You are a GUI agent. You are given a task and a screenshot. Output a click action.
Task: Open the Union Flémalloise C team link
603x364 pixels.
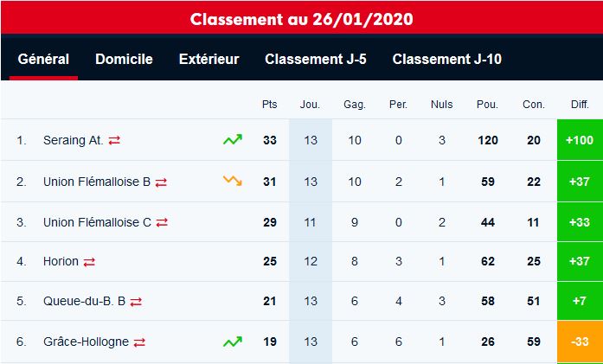pos(97,222)
